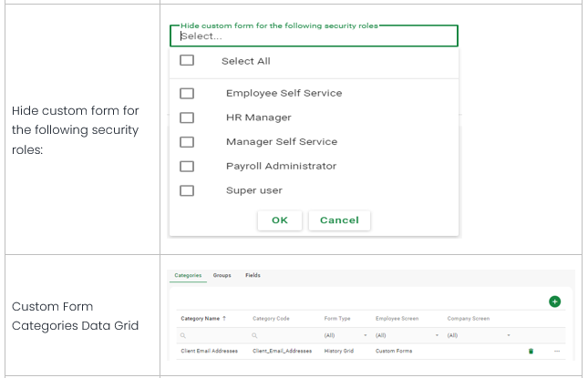Click the Cancel button
The height and width of the screenshot is (378, 588).
coord(339,220)
